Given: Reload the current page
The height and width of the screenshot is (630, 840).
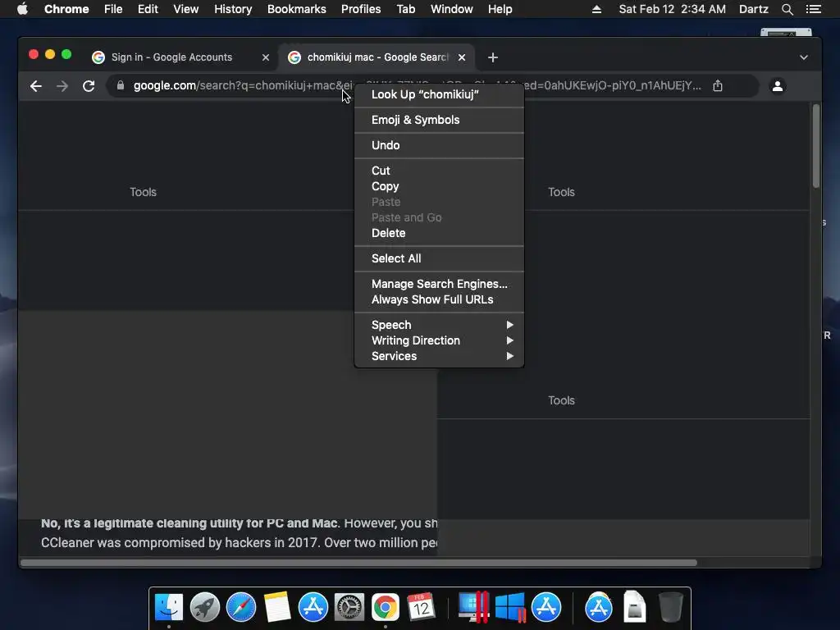Looking at the screenshot, I should pos(89,85).
